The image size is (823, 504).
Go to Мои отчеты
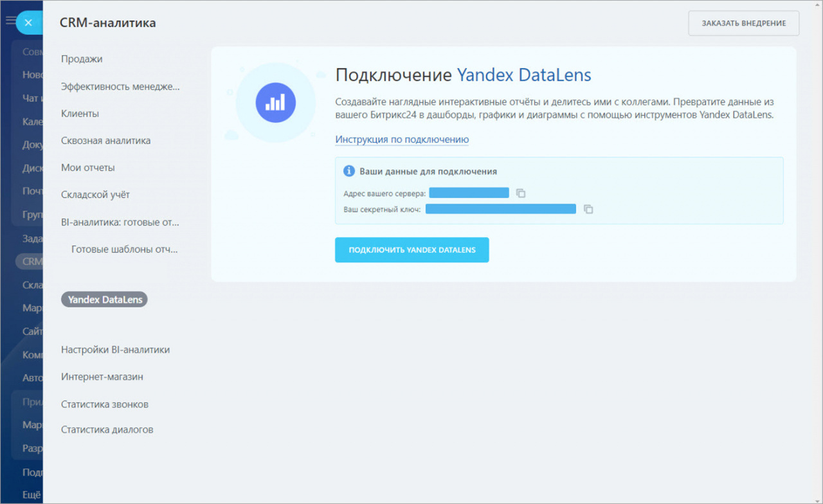tap(88, 167)
